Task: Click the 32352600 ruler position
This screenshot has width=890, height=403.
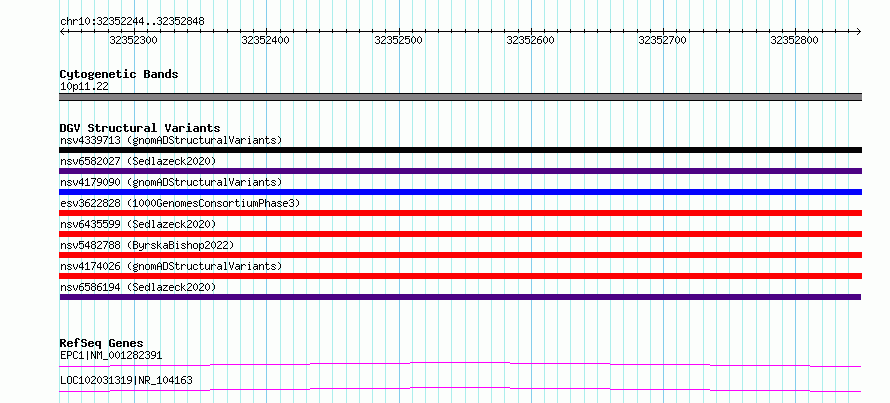Action: coord(531,40)
